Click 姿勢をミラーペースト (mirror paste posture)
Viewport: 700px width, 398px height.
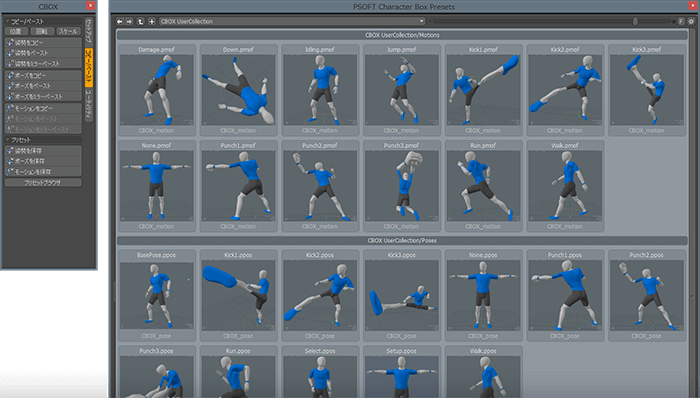43,63
